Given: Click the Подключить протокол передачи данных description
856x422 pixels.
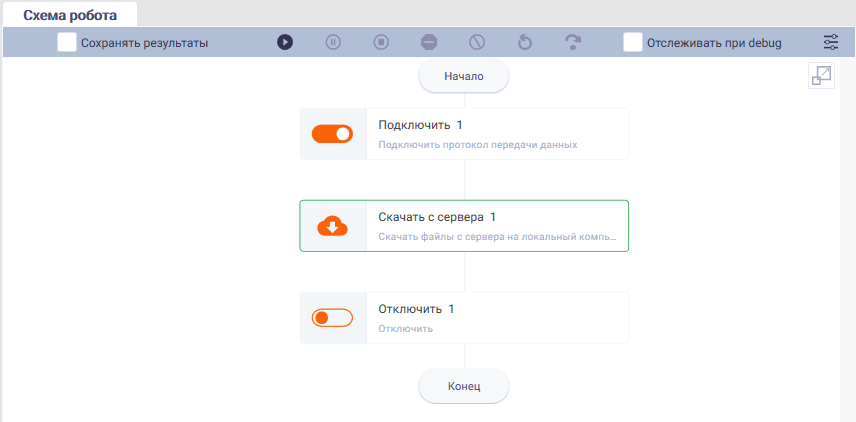Looking at the screenshot, I should click(x=478, y=145).
